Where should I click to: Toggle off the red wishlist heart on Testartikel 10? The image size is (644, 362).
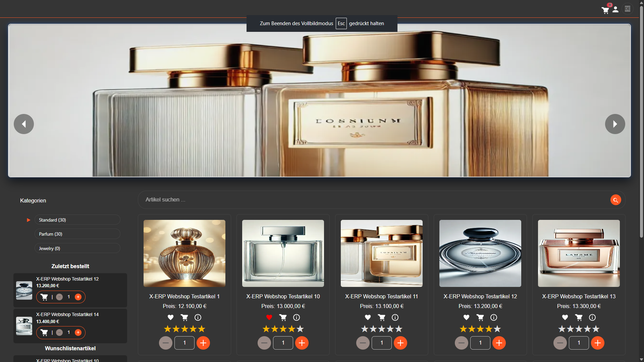click(x=269, y=317)
